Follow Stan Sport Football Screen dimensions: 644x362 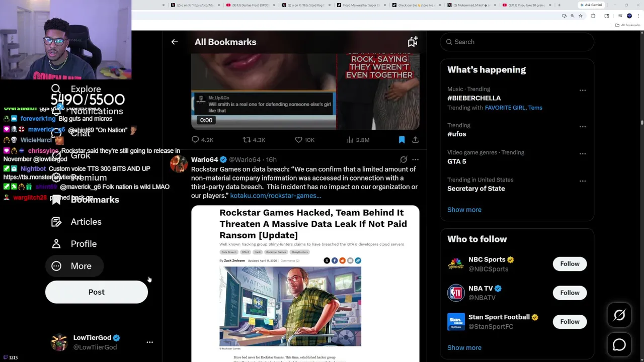coord(570,322)
